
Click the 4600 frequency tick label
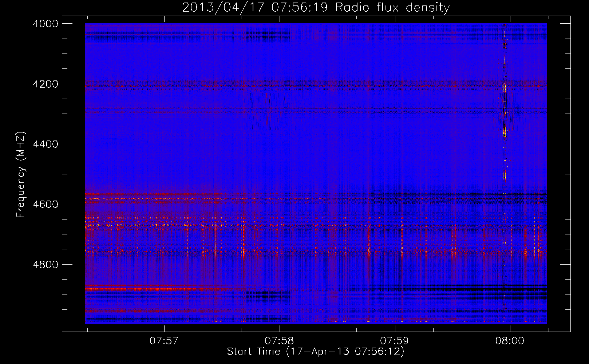pyautogui.click(x=46, y=204)
